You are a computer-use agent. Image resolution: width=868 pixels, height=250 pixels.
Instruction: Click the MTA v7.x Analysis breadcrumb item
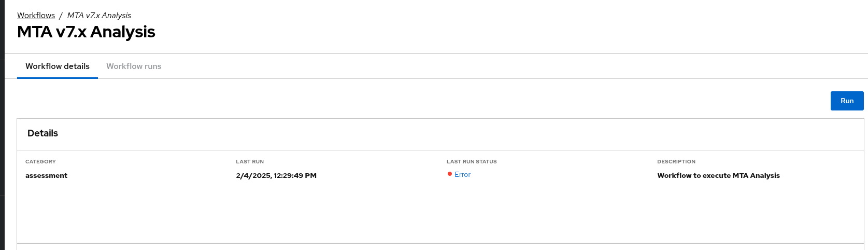click(99, 16)
